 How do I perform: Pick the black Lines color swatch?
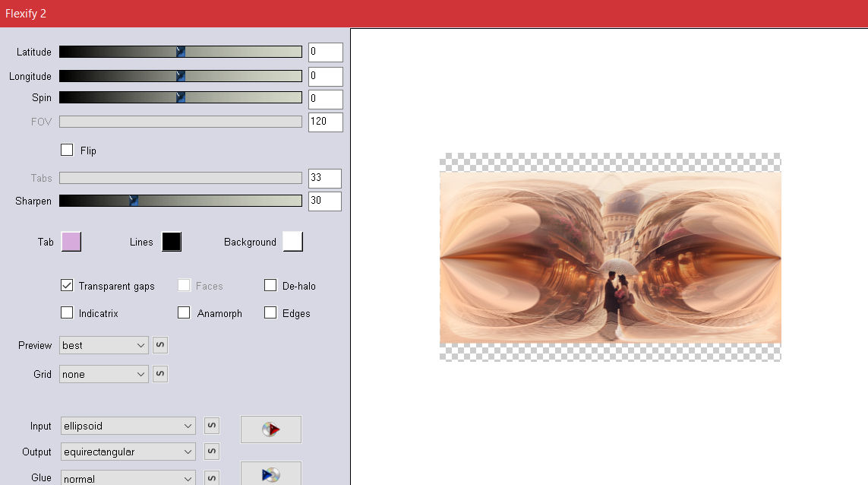pyautogui.click(x=171, y=242)
